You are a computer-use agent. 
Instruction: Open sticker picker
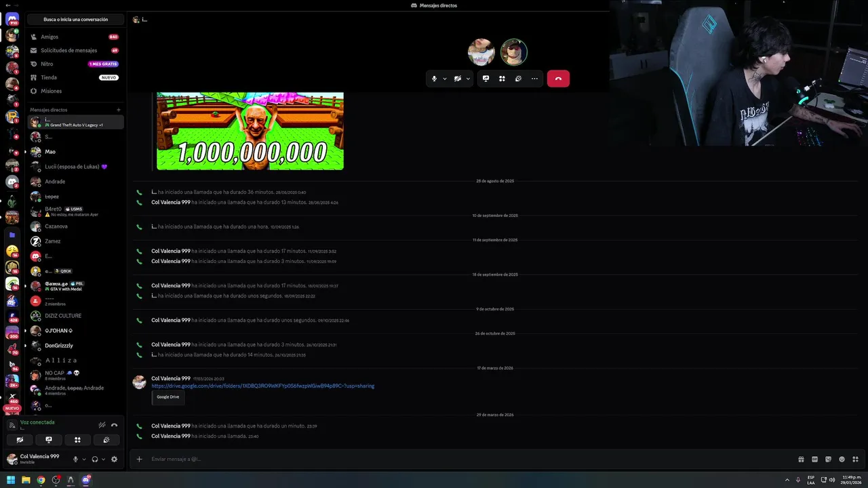point(828,459)
